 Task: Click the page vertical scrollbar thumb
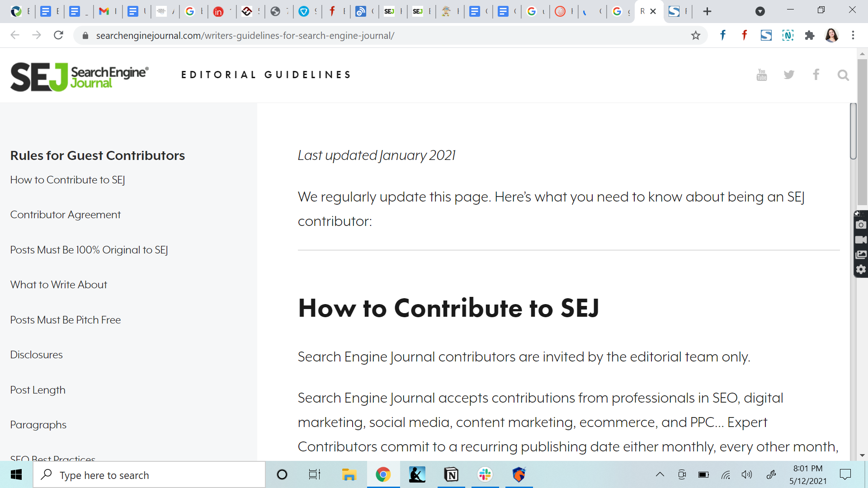pos(853,131)
